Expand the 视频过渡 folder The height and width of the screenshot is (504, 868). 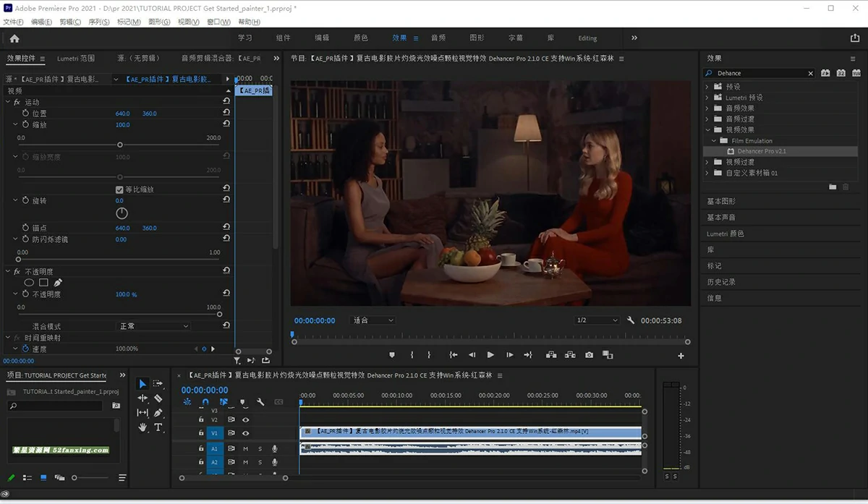coord(707,163)
